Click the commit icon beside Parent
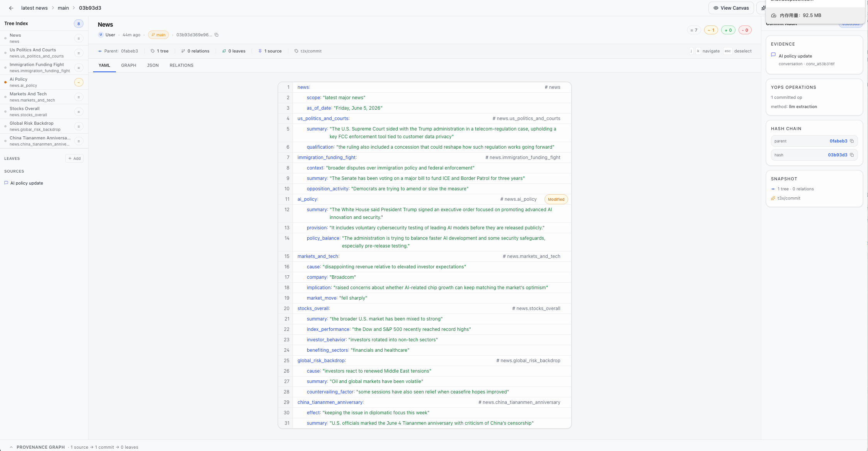This screenshot has height=451, width=868. click(x=100, y=51)
